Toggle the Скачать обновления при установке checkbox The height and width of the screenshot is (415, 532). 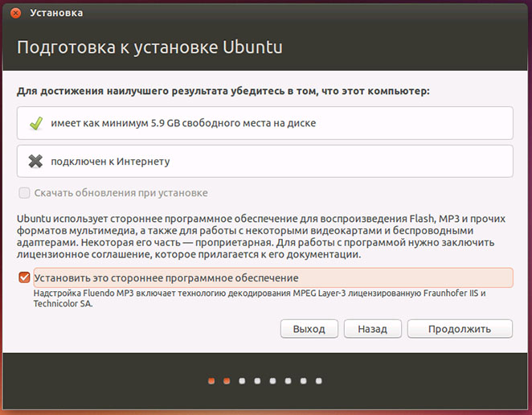coord(24,193)
